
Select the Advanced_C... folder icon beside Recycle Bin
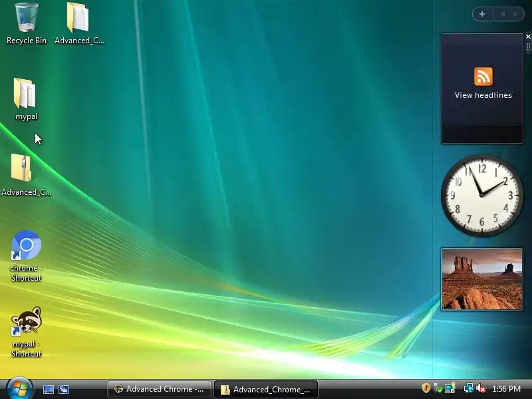pyautogui.click(x=79, y=23)
